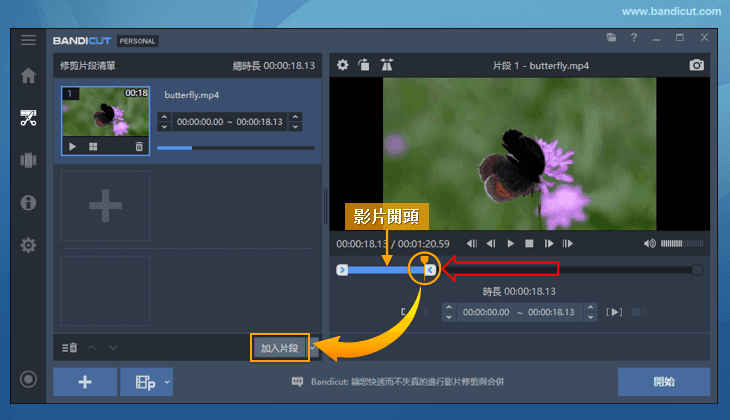This screenshot has height=420, width=730.
Task: Increase the segment start time in list
Action: [164, 117]
